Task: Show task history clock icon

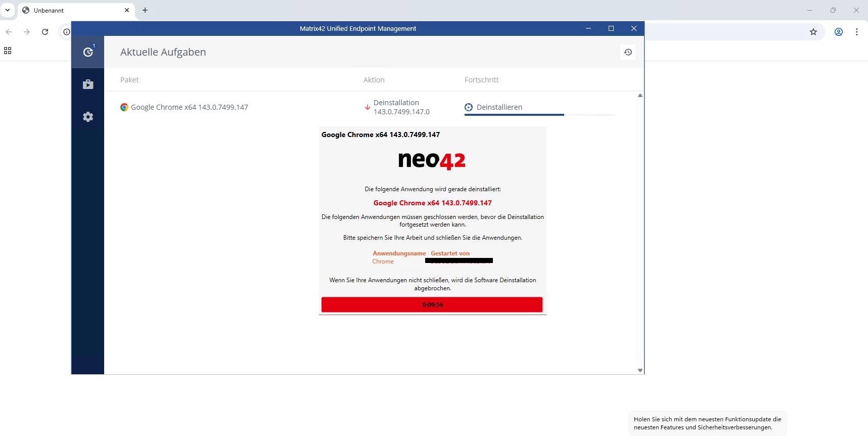Action: pyautogui.click(x=628, y=52)
